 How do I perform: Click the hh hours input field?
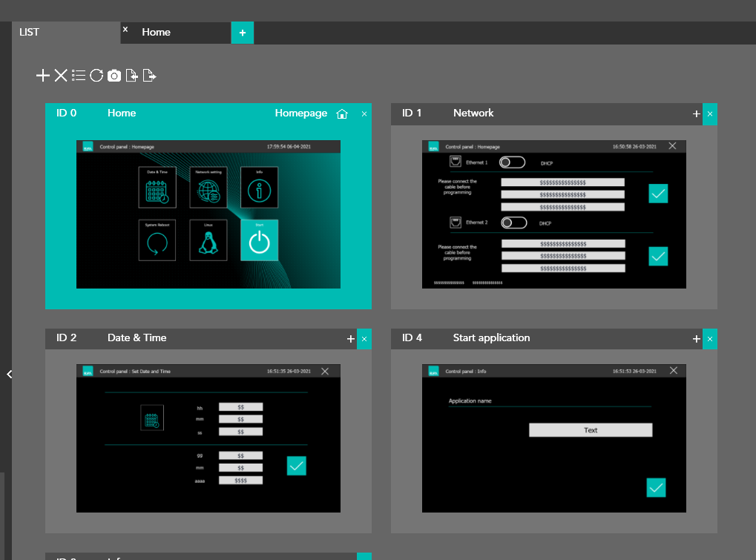(x=240, y=407)
